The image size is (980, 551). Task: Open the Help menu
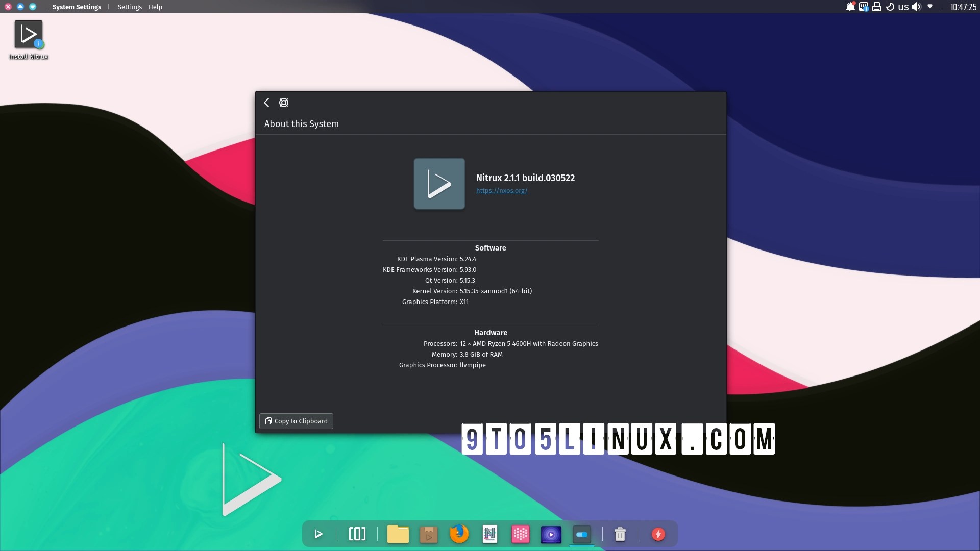pyautogui.click(x=155, y=7)
